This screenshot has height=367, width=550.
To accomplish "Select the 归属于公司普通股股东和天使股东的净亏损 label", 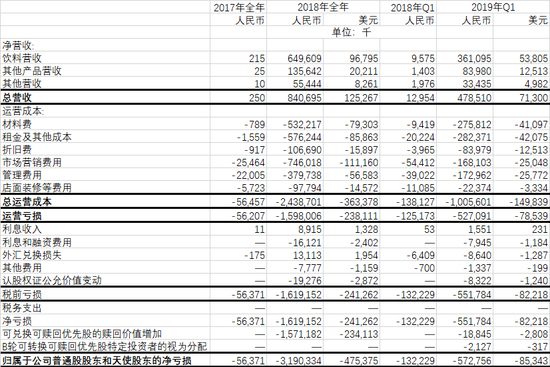I will 96,360.
